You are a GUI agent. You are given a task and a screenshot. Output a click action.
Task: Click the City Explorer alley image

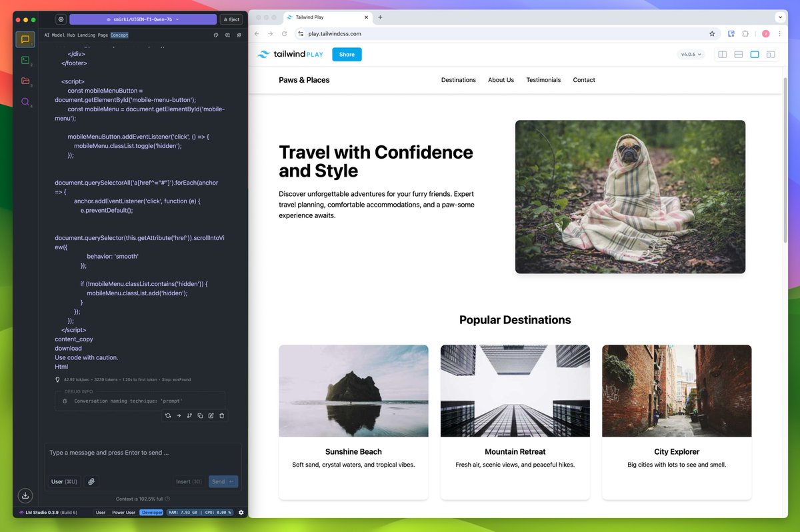tap(677, 391)
